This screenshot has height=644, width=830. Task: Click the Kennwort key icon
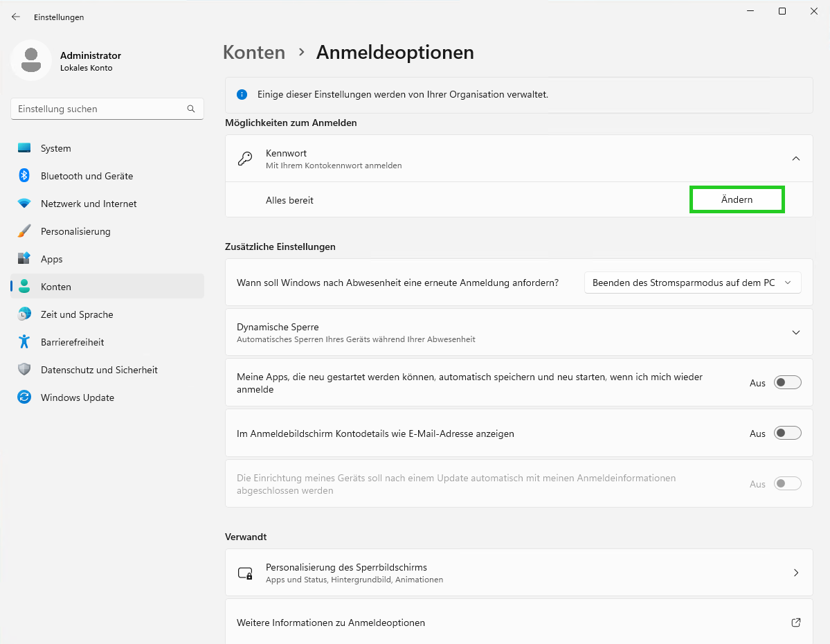click(245, 158)
